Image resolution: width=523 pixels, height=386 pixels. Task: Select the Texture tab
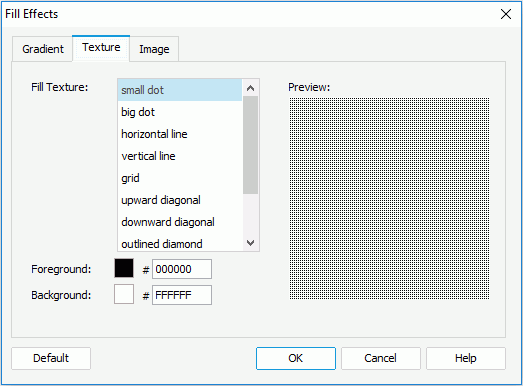pyautogui.click(x=101, y=48)
